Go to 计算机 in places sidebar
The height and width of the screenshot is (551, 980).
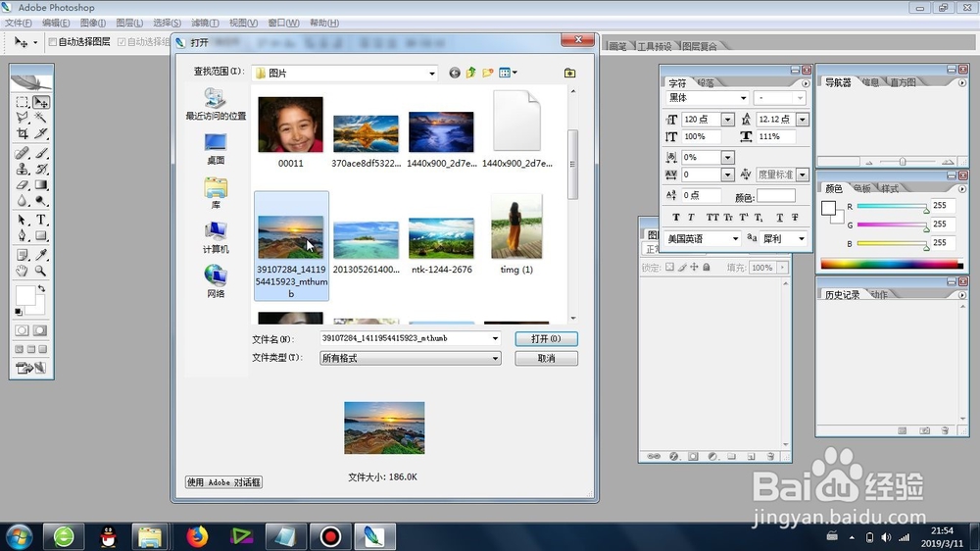[x=216, y=237]
